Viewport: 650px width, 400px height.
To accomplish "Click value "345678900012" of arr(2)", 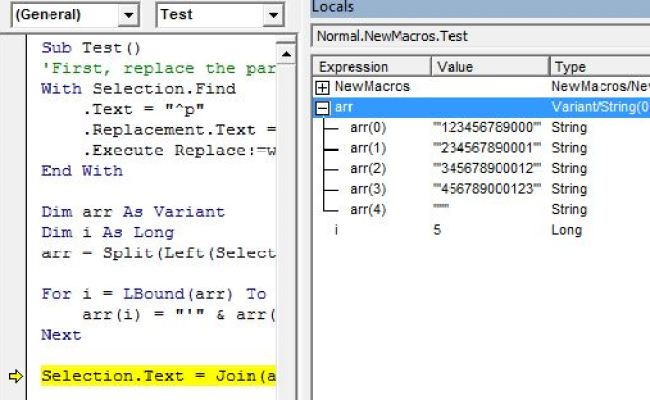I will point(487,169).
